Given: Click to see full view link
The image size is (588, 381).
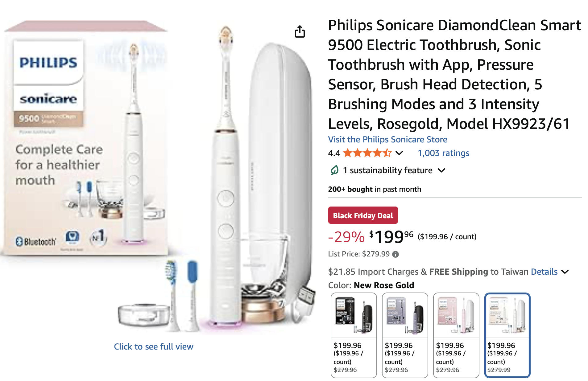Looking at the screenshot, I should tap(154, 346).
